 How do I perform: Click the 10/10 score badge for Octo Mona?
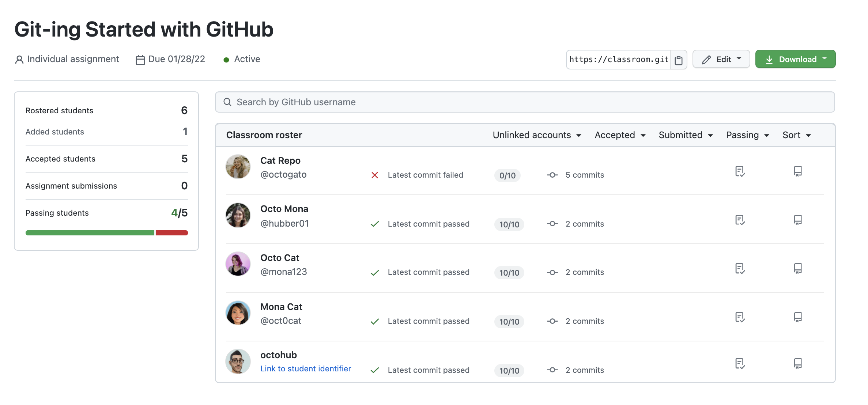[509, 224]
